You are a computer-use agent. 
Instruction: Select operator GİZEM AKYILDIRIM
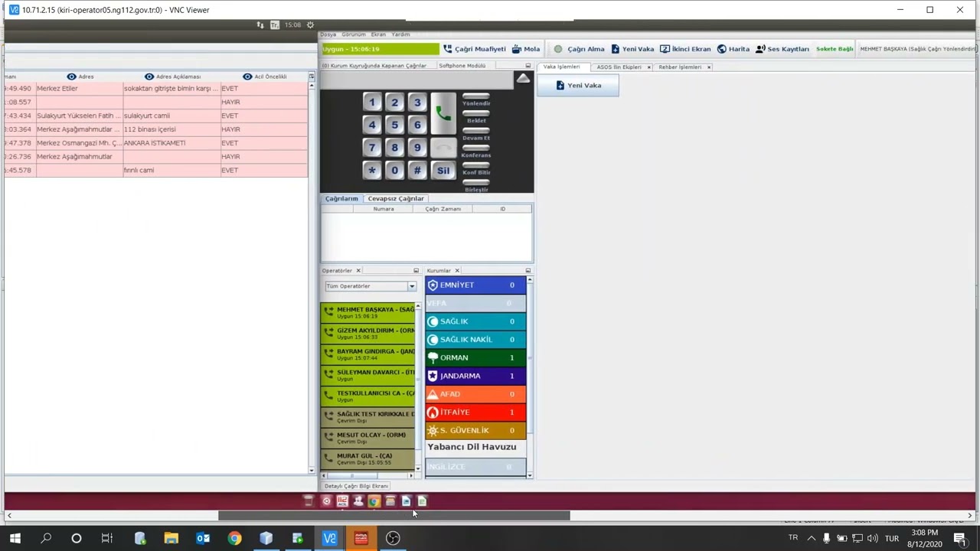367,333
